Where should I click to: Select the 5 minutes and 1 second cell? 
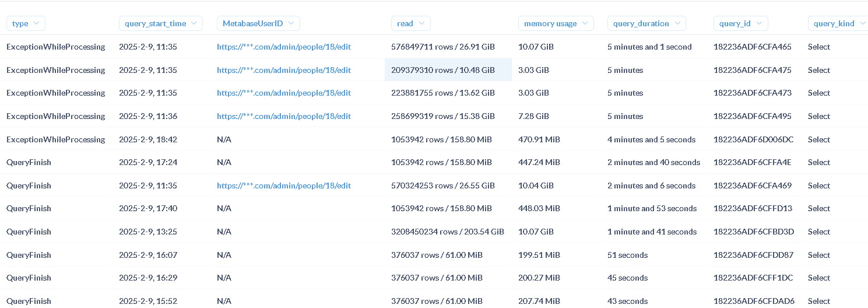click(x=649, y=47)
